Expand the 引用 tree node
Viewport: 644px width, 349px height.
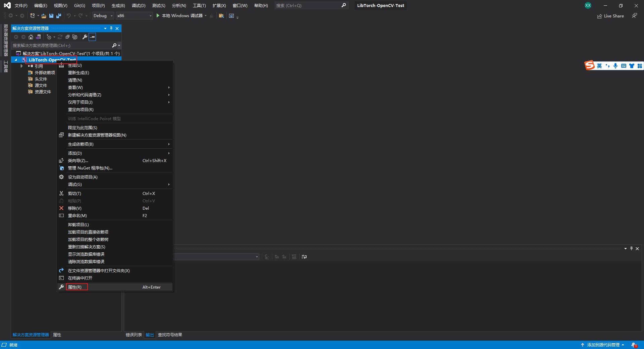21,66
